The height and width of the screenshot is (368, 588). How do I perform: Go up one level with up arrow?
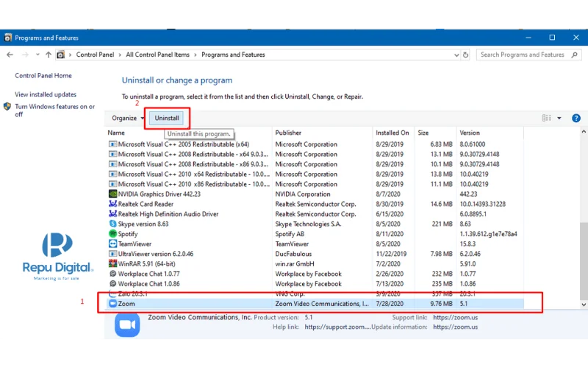49,54
